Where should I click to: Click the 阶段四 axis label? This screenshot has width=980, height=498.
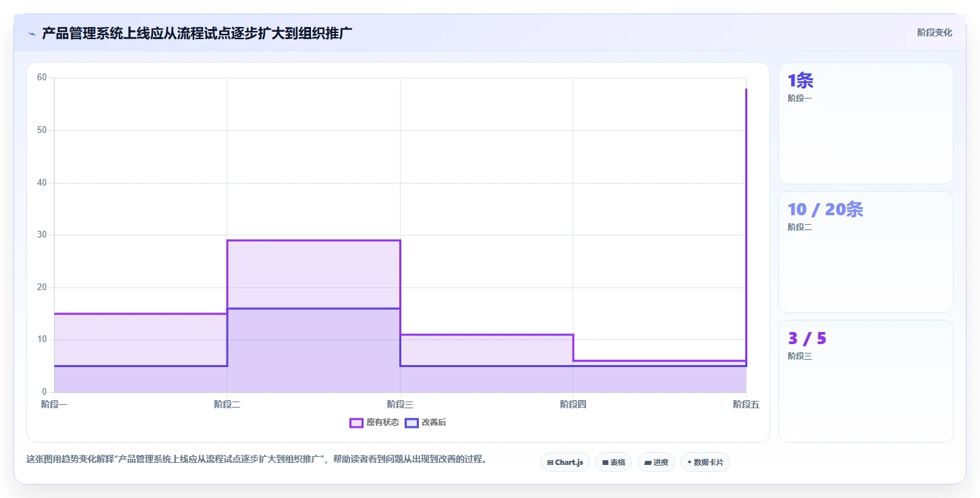[x=573, y=404]
